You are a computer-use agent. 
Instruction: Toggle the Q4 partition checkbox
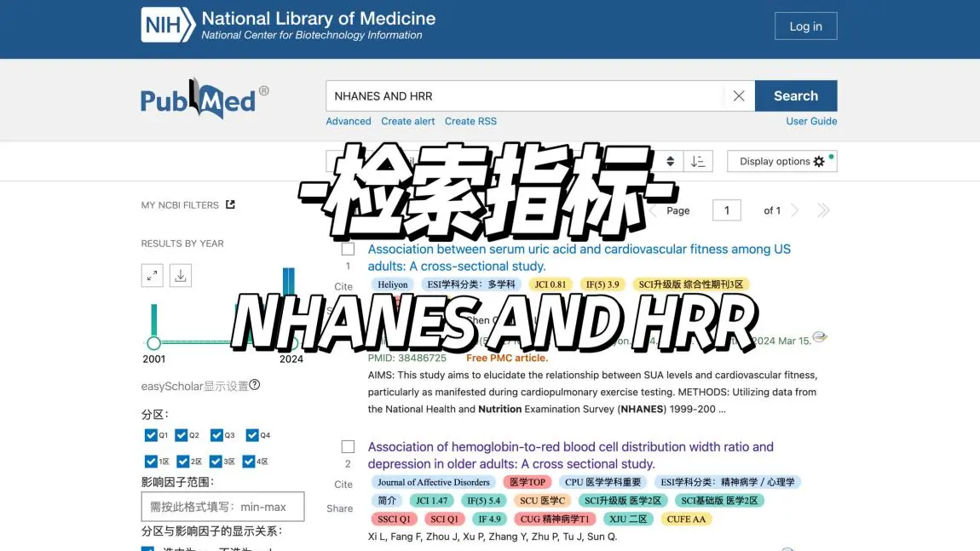point(252,435)
